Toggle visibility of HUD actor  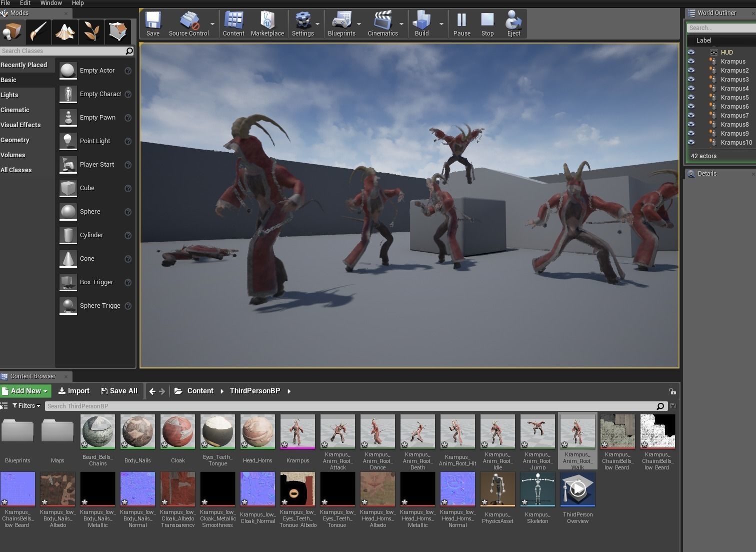pos(691,52)
